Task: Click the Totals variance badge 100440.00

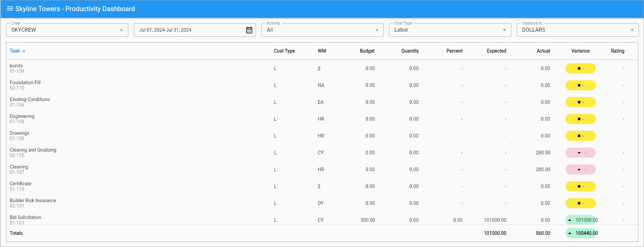Action: click(580, 233)
